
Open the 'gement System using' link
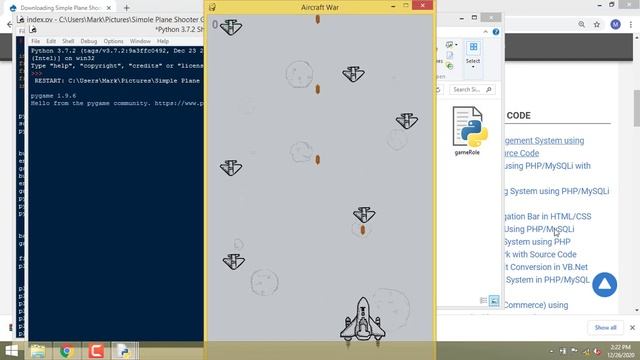(544, 140)
